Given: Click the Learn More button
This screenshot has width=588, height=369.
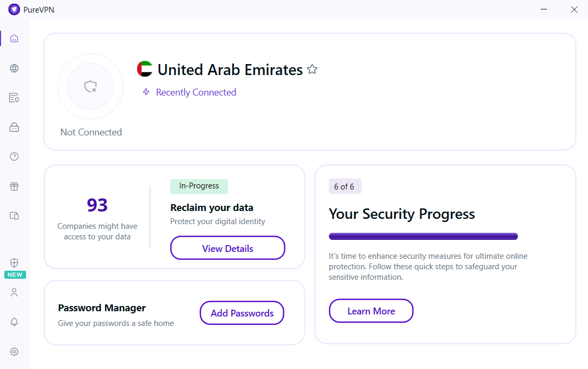Looking at the screenshot, I should [x=372, y=311].
